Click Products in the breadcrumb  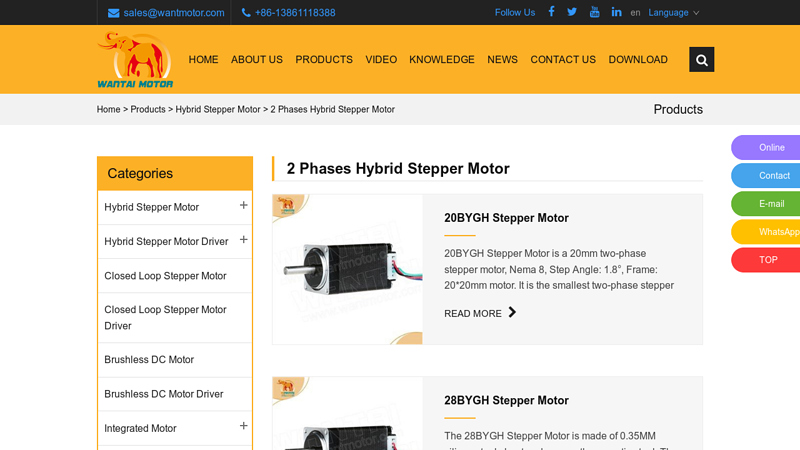pos(148,109)
